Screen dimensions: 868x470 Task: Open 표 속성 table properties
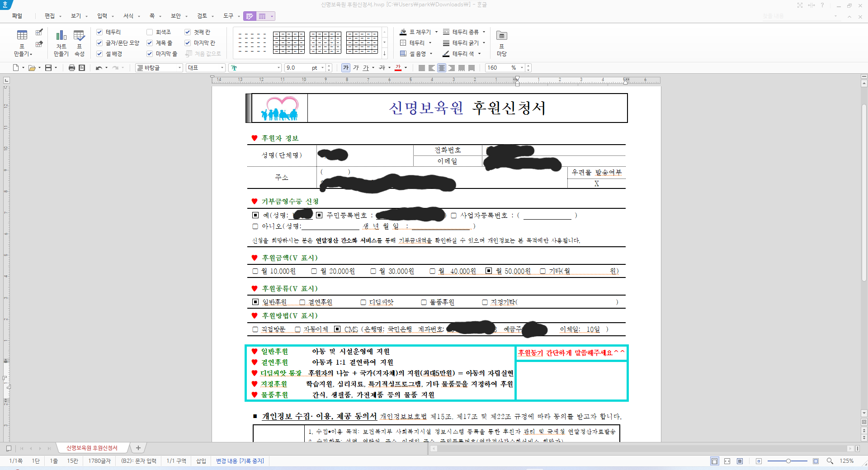pos(79,35)
